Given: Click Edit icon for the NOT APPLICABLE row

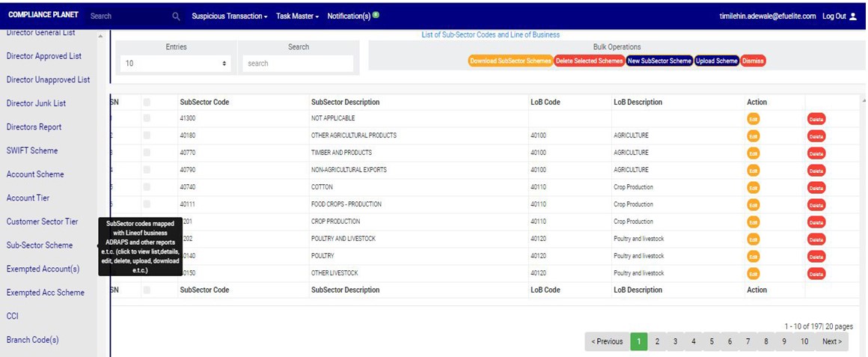Looking at the screenshot, I should [x=753, y=119].
